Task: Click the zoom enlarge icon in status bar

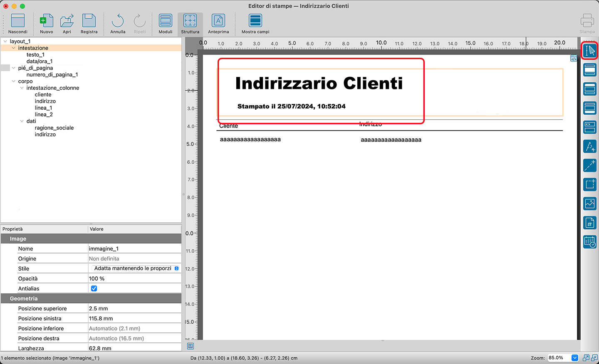Action: (586, 358)
